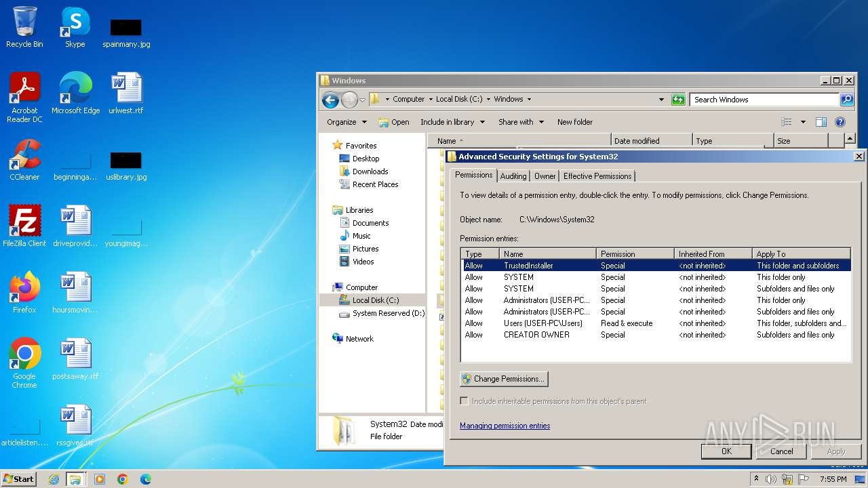Open the Include in library dropdown
This screenshot has width=868, height=488.
[x=452, y=122]
